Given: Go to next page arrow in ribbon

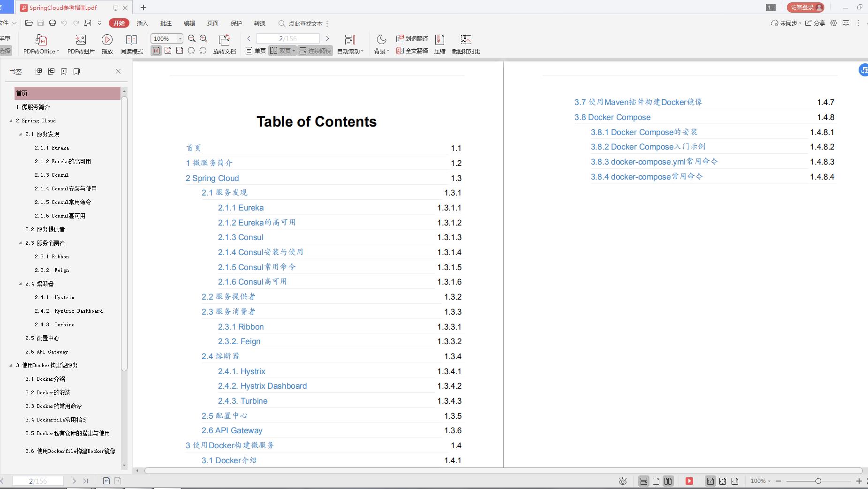Looking at the screenshot, I should click(328, 38).
